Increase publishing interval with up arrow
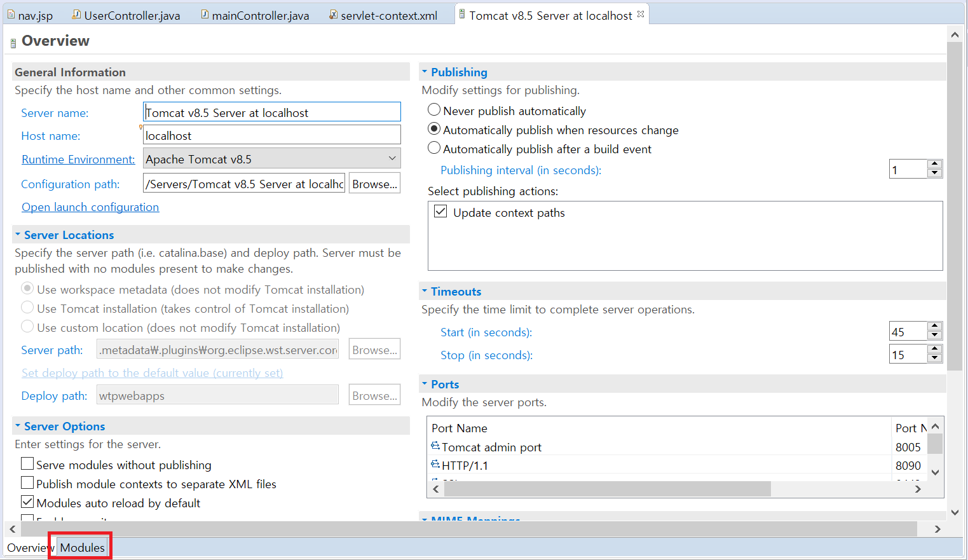This screenshot has height=560, width=968. tap(934, 165)
